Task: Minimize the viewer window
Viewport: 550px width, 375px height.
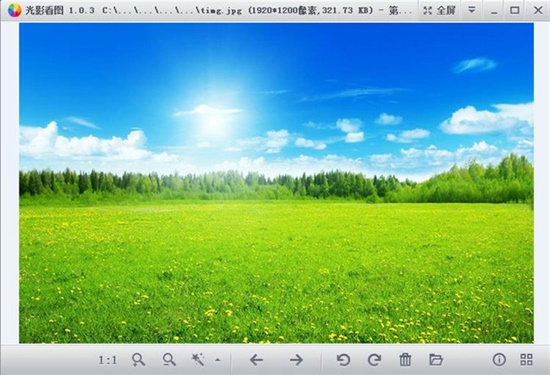Action: pos(494,11)
